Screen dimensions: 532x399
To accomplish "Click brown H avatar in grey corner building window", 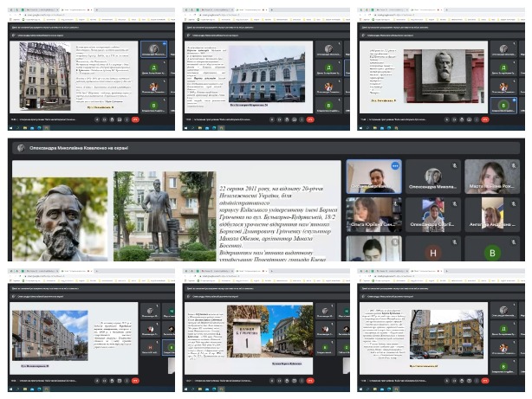I will pos(150,347).
